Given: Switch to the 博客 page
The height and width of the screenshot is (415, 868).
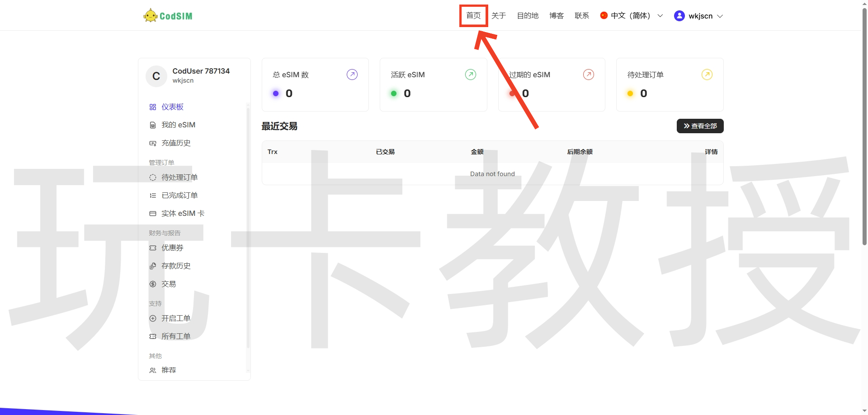Looking at the screenshot, I should click(x=556, y=15).
